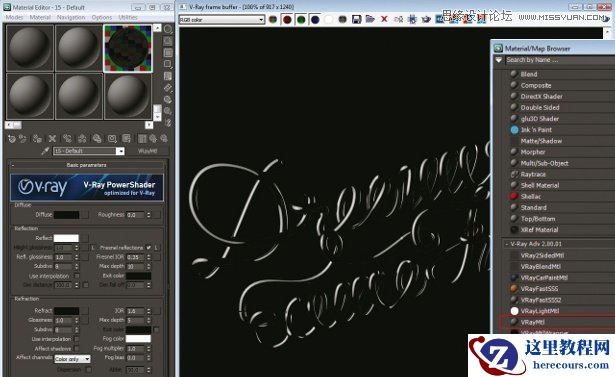Open the Navigation menu
Viewport: 615px width, 377px height.
71,17
